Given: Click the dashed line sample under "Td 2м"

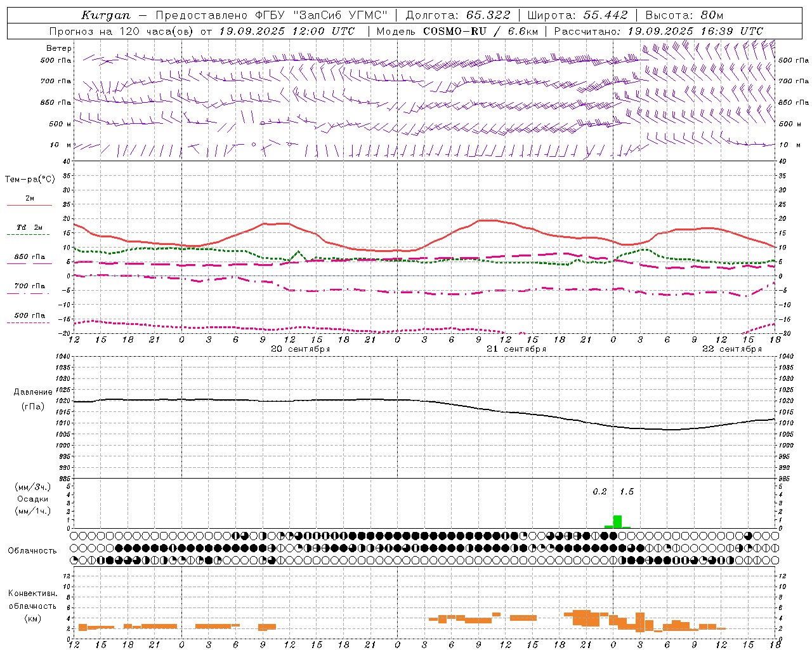Looking at the screenshot, I should tap(29, 234).
